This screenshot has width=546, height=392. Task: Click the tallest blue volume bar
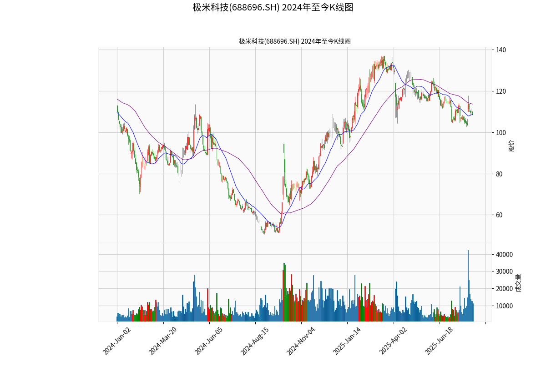click(x=468, y=286)
